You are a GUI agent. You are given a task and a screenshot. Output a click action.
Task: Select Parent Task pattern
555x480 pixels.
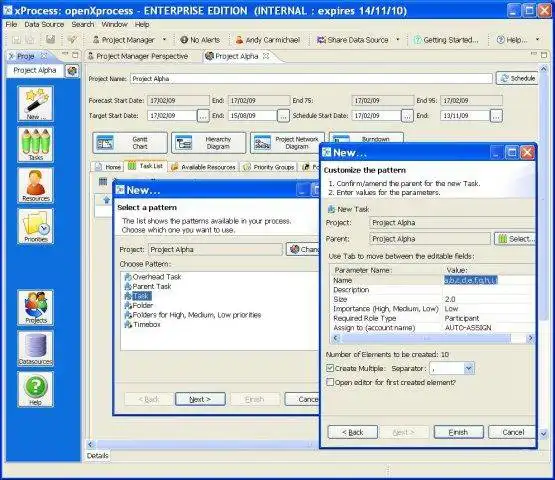[148, 286]
